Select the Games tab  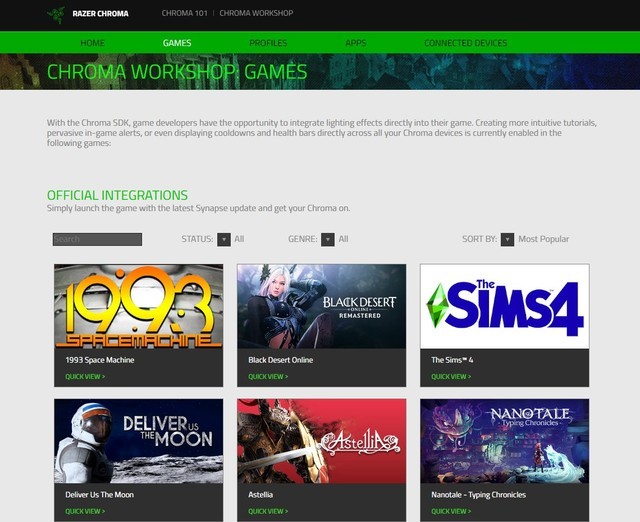coord(177,43)
